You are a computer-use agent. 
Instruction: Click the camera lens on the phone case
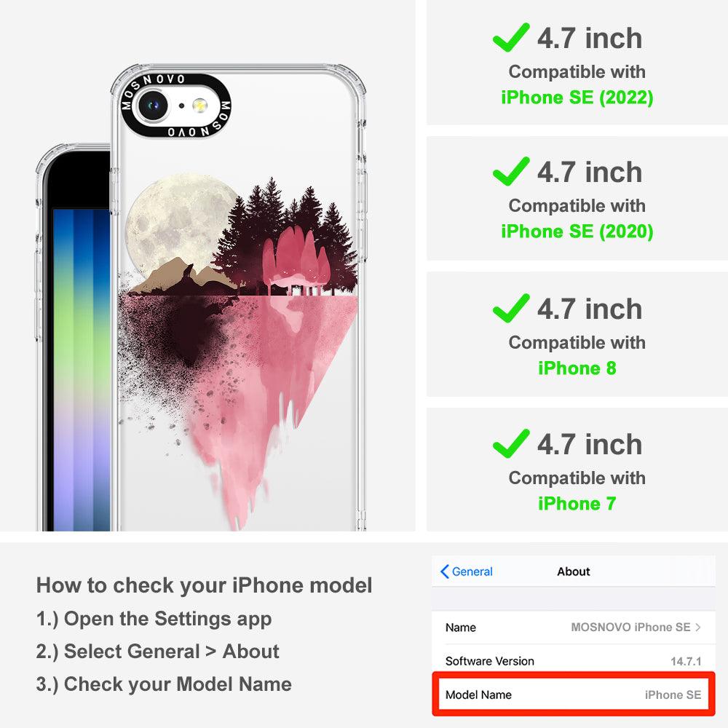pos(152,106)
